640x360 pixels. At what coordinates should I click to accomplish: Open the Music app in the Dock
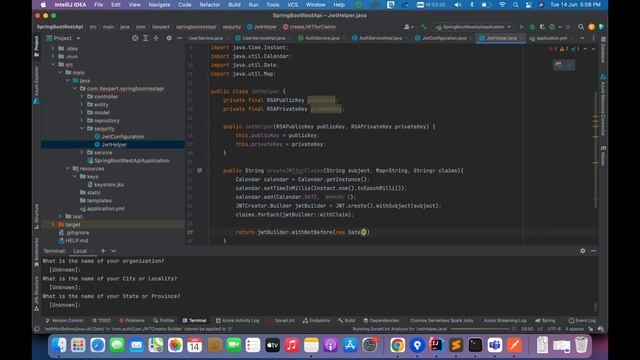click(x=291, y=345)
